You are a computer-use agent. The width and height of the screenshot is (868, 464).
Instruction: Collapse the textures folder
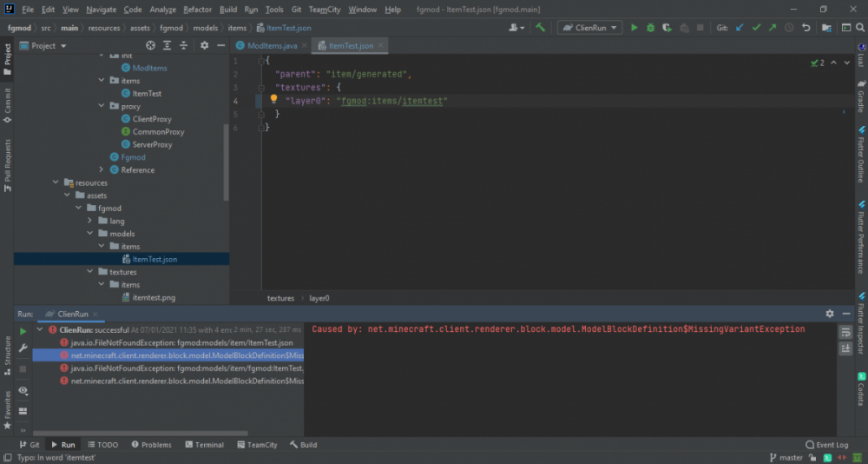tap(89, 272)
